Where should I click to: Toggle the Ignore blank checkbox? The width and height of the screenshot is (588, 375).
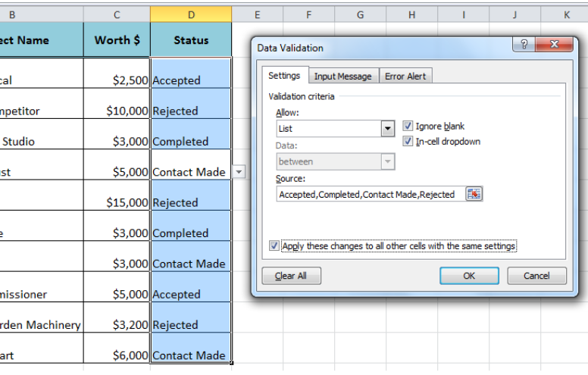[x=408, y=126]
